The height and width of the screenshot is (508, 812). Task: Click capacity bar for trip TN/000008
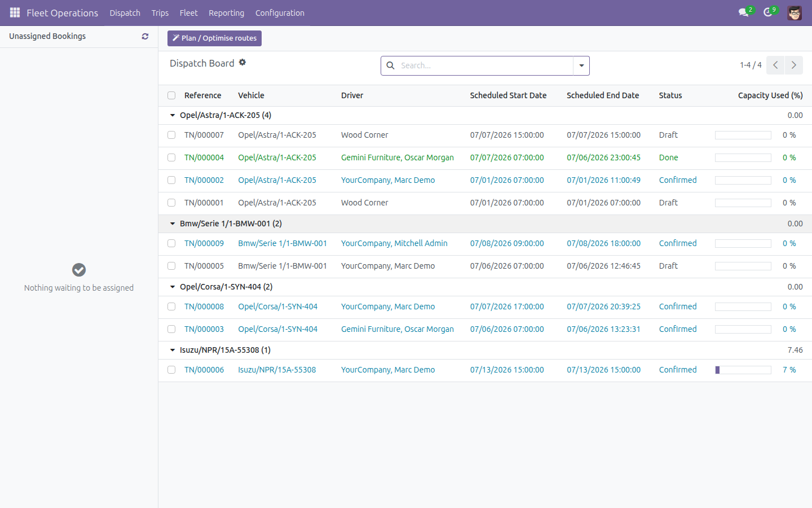tap(743, 306)
